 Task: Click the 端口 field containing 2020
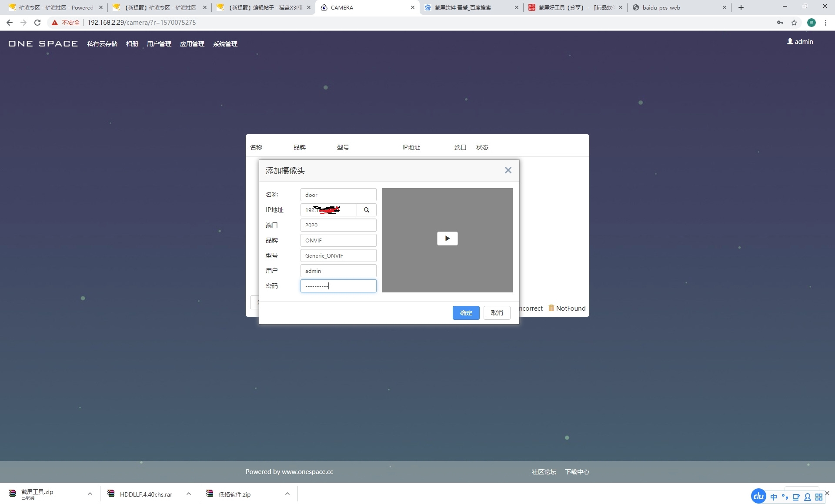point(338,225)
